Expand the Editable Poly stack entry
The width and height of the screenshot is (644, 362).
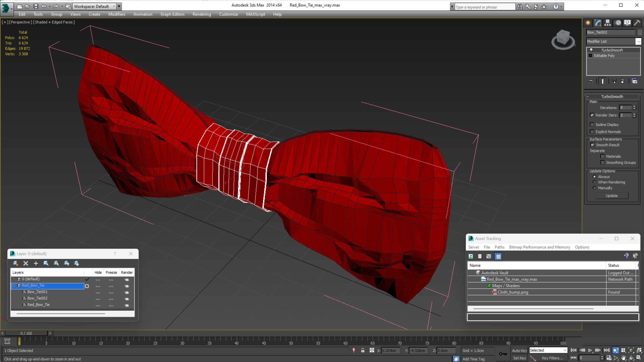(x=591, y=55)
